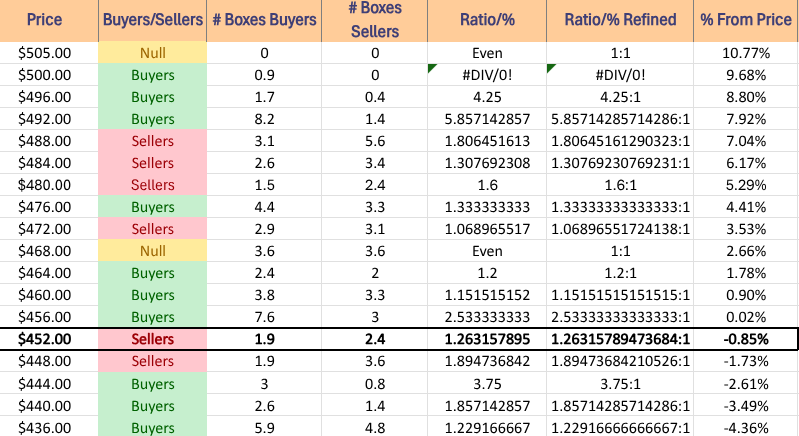Select the 9.68% from price cell
Viewport: 799px width, 436px height.
[746, 75]
